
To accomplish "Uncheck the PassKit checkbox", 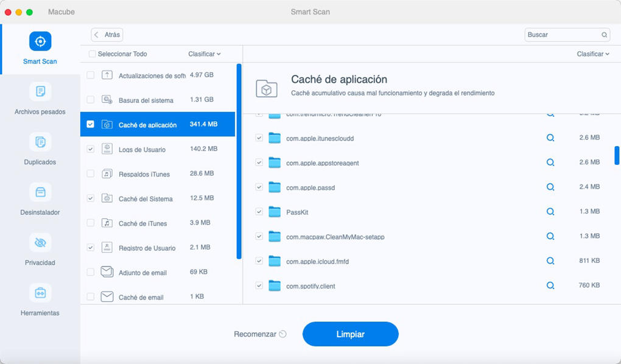I will click(259, 211).
